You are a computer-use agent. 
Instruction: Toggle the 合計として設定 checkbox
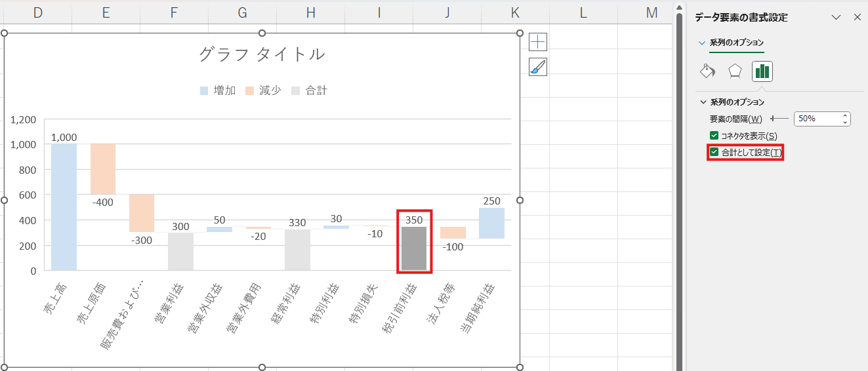point(714,153)
